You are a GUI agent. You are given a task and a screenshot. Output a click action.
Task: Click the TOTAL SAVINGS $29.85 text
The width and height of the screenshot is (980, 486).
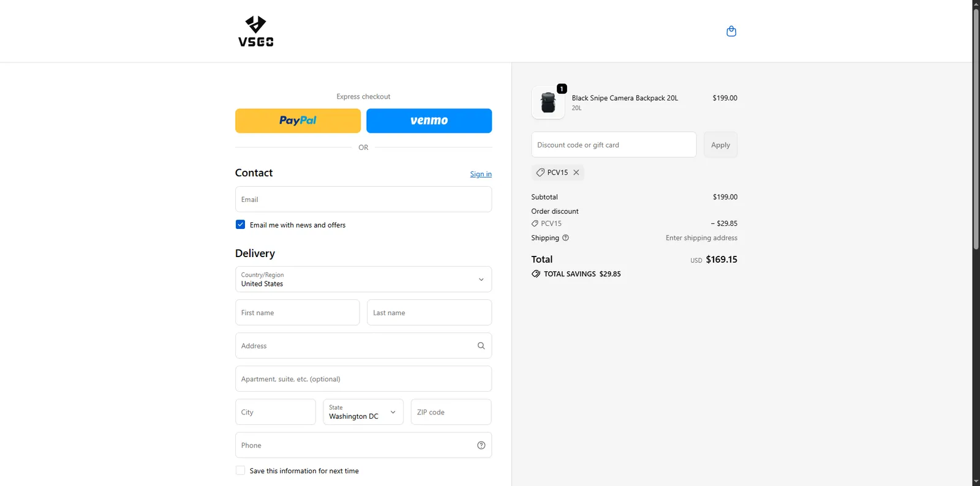pos(582,274)
